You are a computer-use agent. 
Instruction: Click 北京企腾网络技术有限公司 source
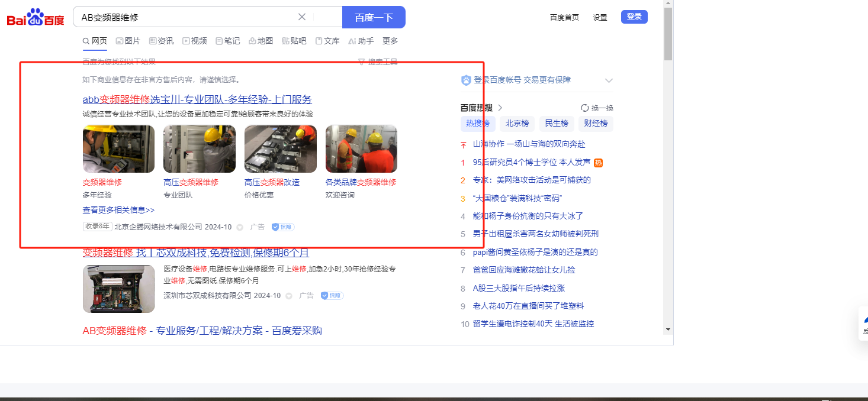tap(158, 227)
